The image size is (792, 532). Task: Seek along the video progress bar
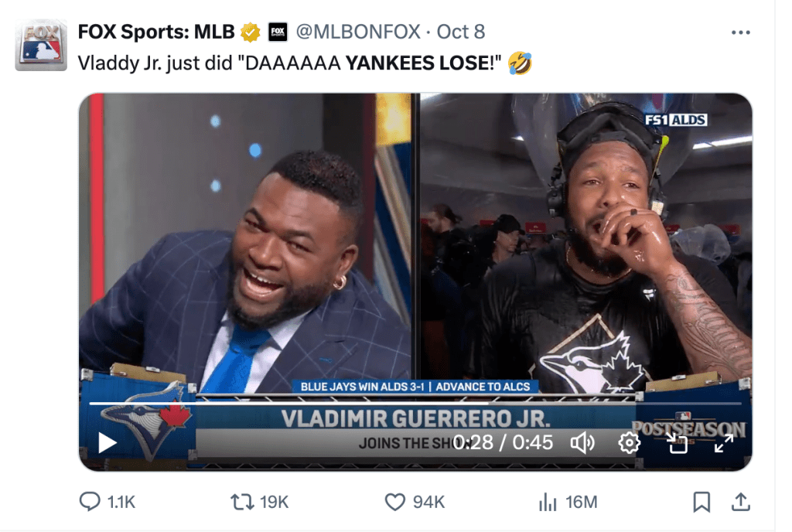click(415, 404)
